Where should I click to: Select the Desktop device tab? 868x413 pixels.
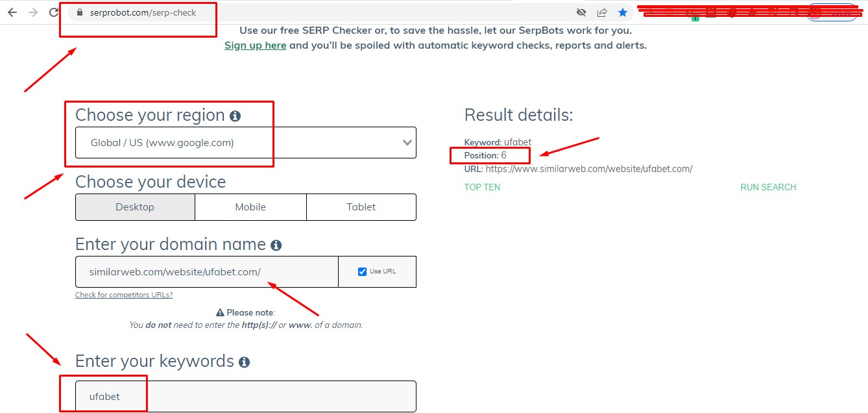[135, 207]
